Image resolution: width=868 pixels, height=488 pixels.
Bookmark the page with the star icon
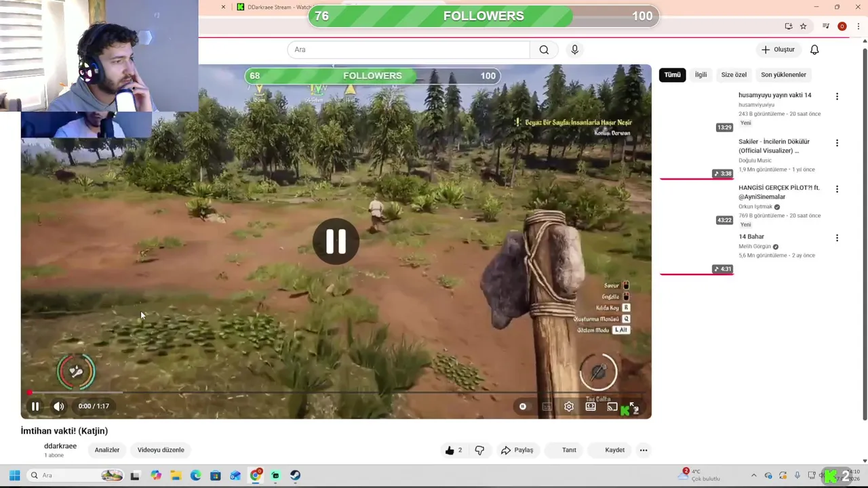pyautogui.click(x=804, y=26)
